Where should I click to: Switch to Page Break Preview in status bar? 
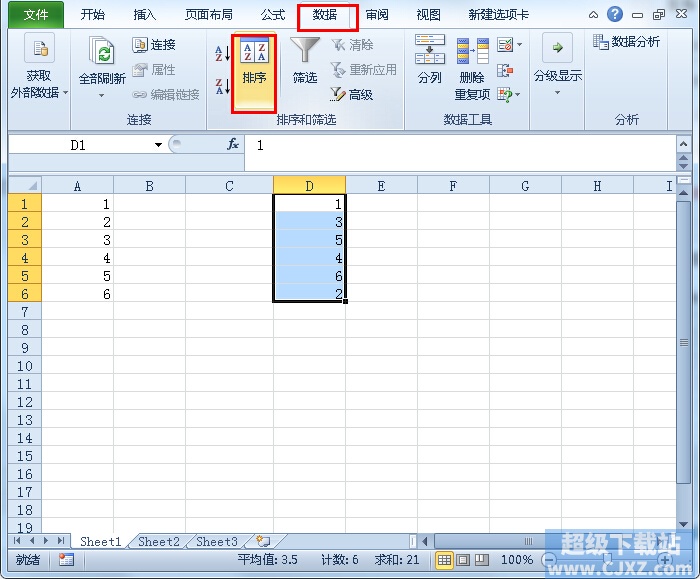(x=481, y=559)
